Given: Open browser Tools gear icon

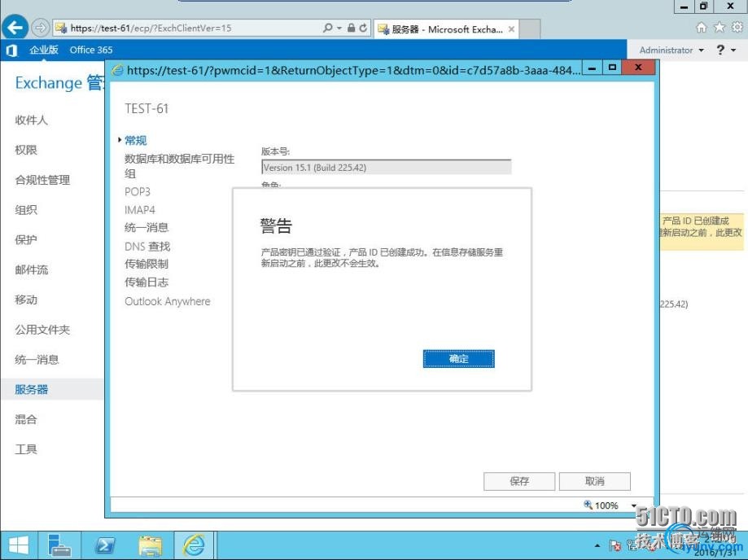Looking at the screenshot, I should (x=737, y=28).
